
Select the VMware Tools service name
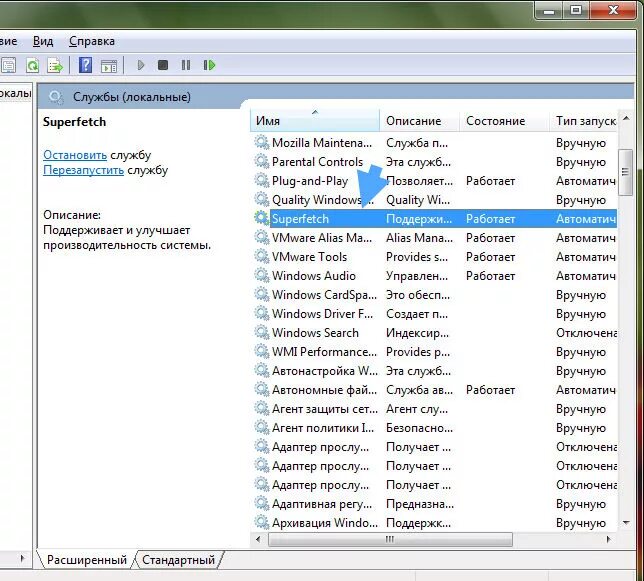pos(309,257)
